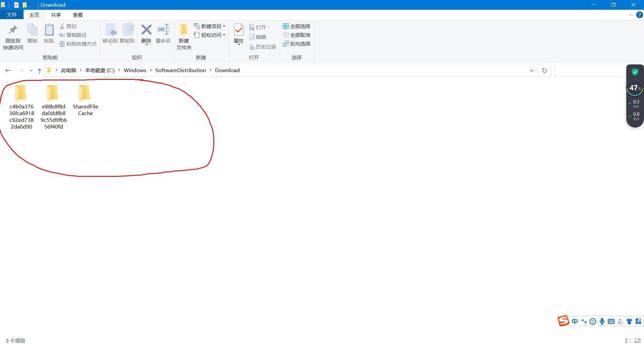Viewport: 644px width, 345px height.
Task: Open the Sogou toolbox grid icon
Action: click(638, 322)
